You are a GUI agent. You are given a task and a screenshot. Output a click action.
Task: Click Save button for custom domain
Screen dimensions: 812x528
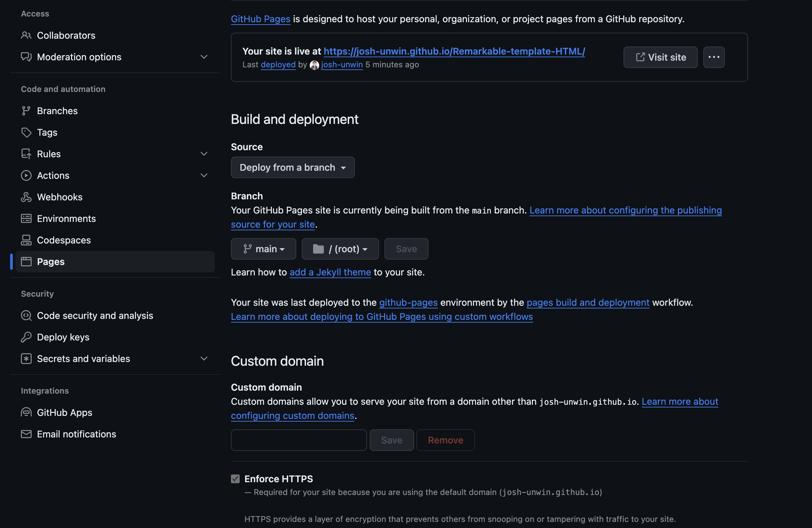click(392, 440)
